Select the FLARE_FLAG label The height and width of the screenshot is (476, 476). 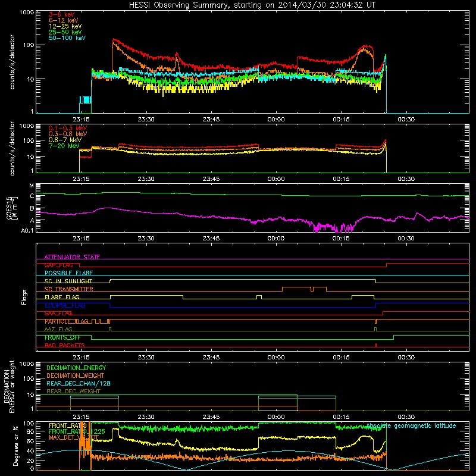[x=62, y=297]
